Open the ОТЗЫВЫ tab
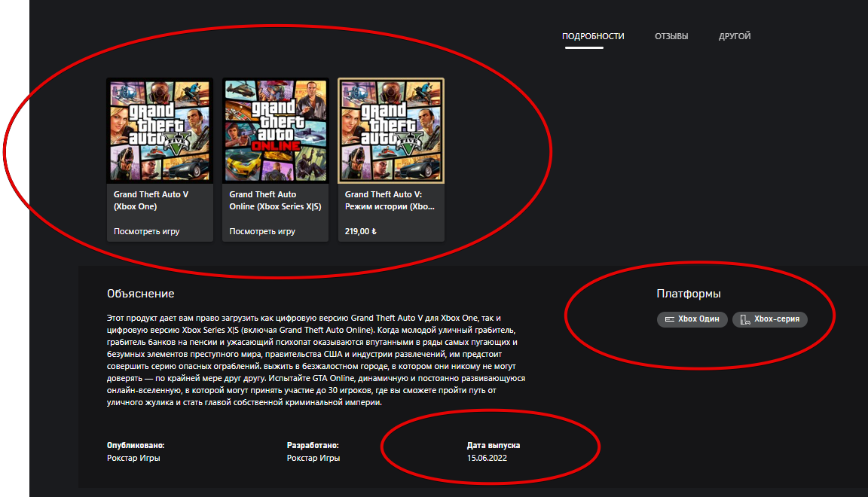Image resolution: width=868 pixels, height=497 pixels. click(671, 36)
